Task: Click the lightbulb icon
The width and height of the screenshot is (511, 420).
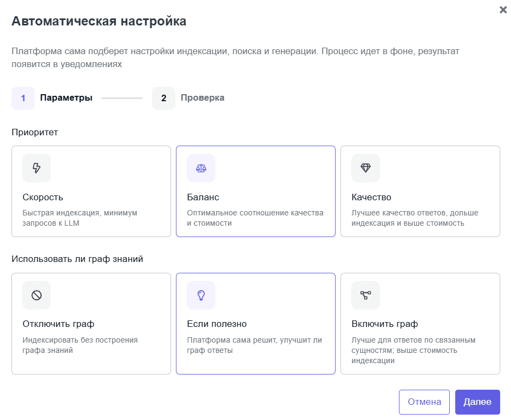Action: tap(201, 295)
